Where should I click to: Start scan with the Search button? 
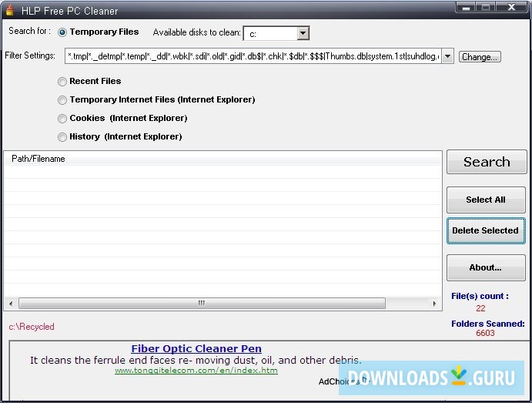(x=487, y=162)
